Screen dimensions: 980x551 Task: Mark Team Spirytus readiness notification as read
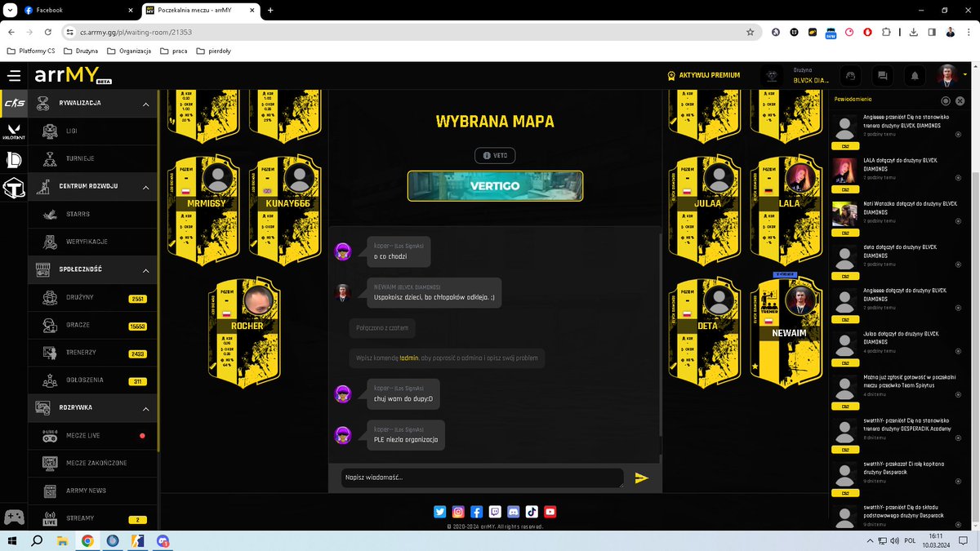[x=958, y=394]
